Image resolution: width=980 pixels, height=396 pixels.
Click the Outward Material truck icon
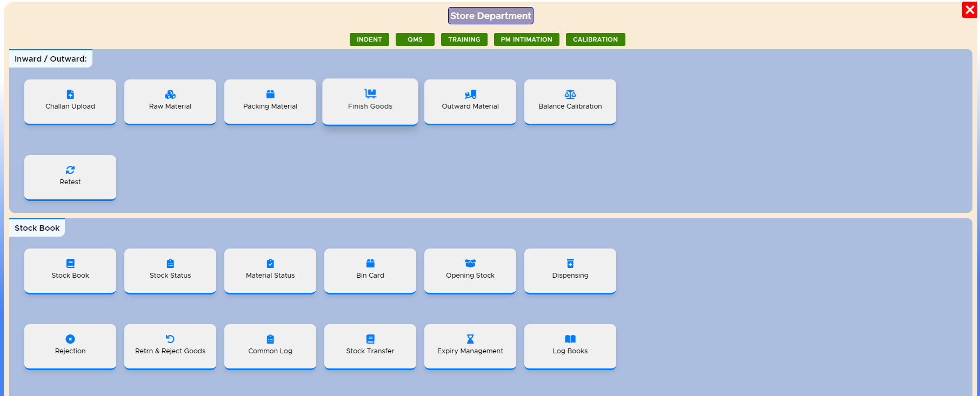click(x=470, y=95)
